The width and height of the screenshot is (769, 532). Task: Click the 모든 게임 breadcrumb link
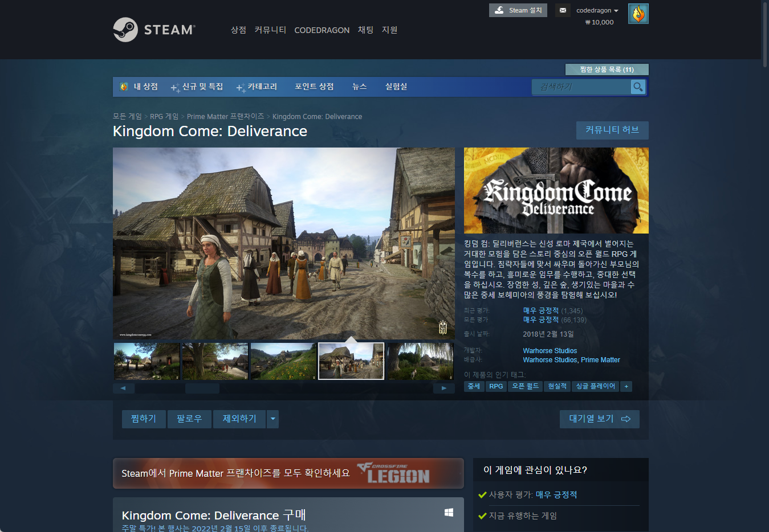[x=127, y=116]
